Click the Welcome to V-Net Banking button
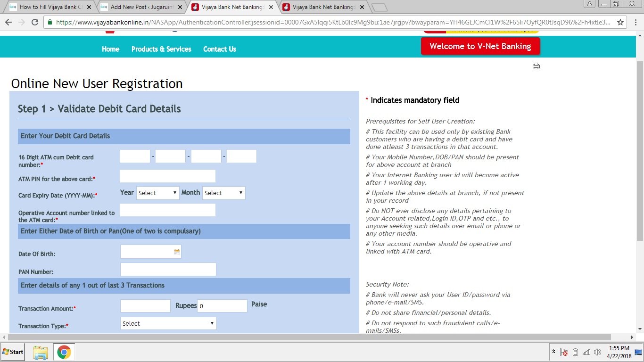Viewport: 644px width, 362px height. coord(480,46)
